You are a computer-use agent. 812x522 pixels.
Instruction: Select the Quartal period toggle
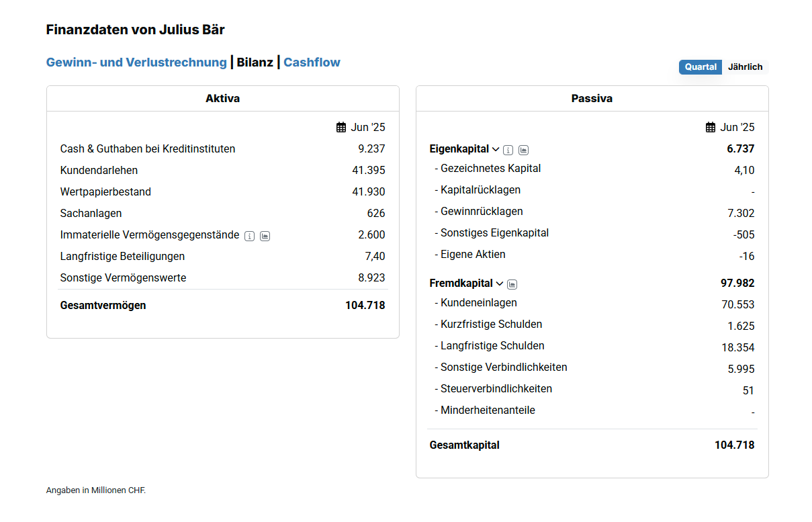701,67
